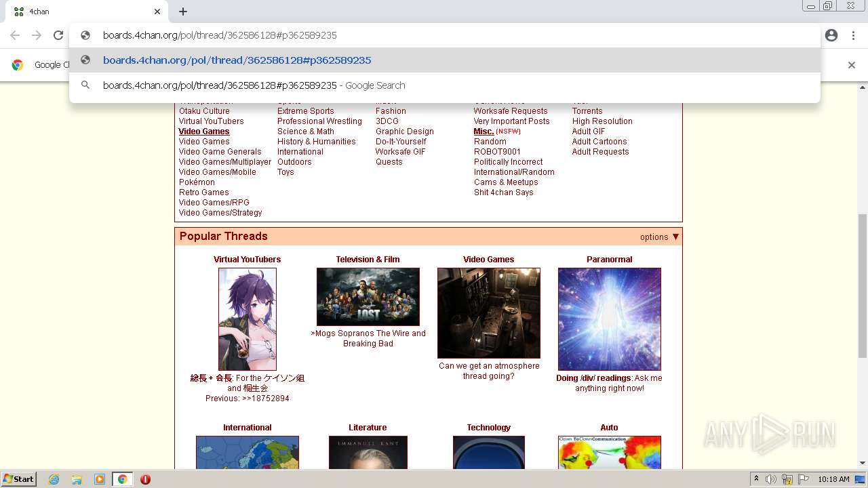Close the 4chan tab
Image resolution: width=868 pixels, height=488 pixels.
click(x=157, y=12)
